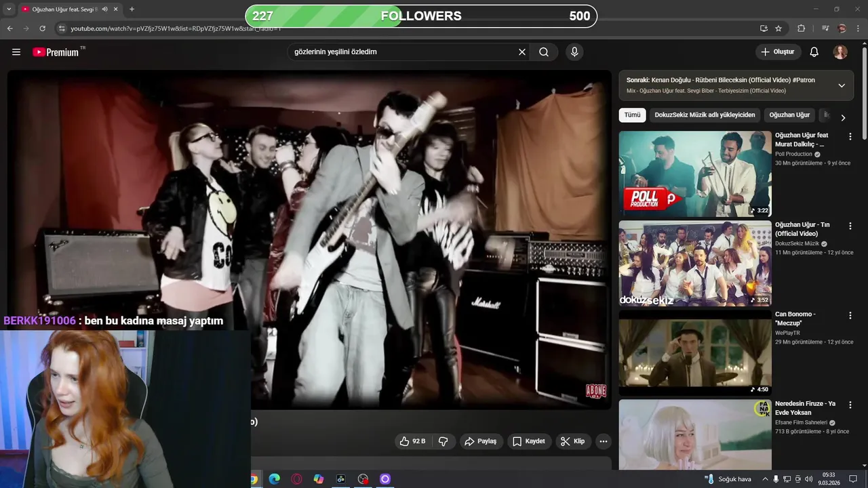Viewport: 868px width, 488px height.
Task: Mute the tab via speaker icon
Action: click(104, 9)
